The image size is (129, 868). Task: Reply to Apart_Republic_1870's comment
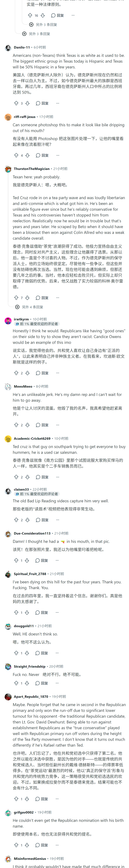tap(42, 799)
